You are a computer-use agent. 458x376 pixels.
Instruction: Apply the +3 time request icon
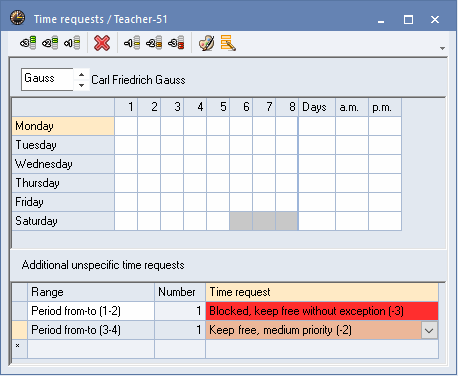click(x=28, y=43)
